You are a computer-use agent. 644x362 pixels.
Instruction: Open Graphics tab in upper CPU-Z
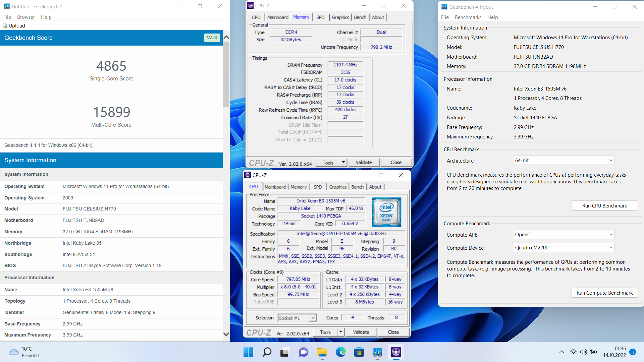pos(340,17)
